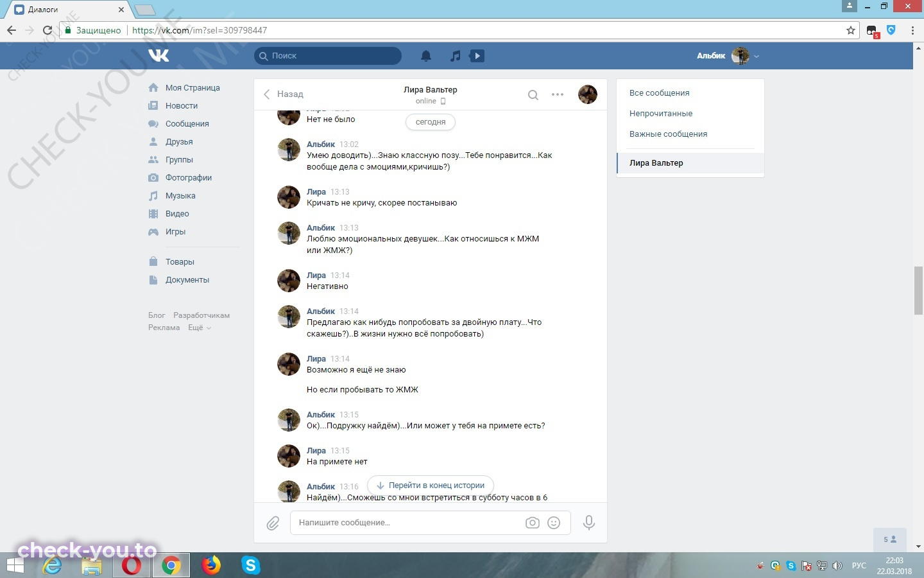Viewport: 924px width, 578px height.
Task: Open the Разработчикам footer link
Action: click(201, 315)
